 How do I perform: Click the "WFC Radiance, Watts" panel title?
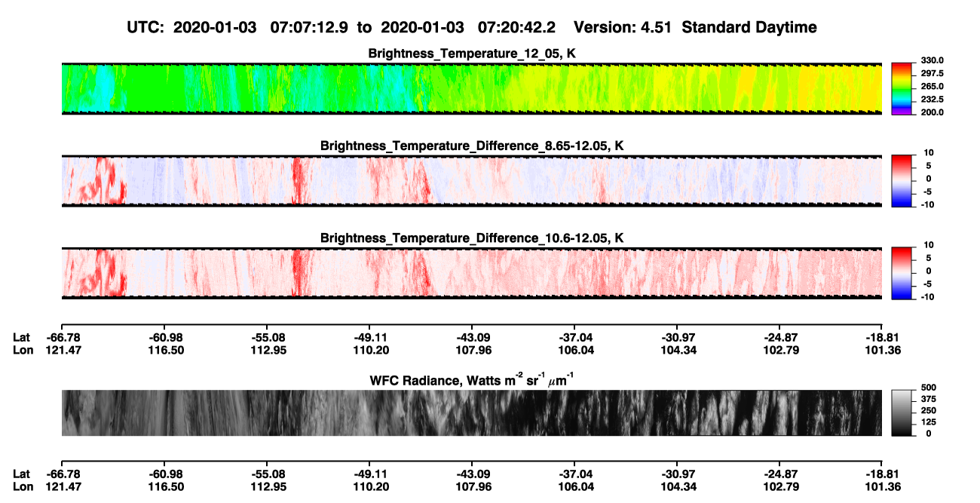click(472, 380)
